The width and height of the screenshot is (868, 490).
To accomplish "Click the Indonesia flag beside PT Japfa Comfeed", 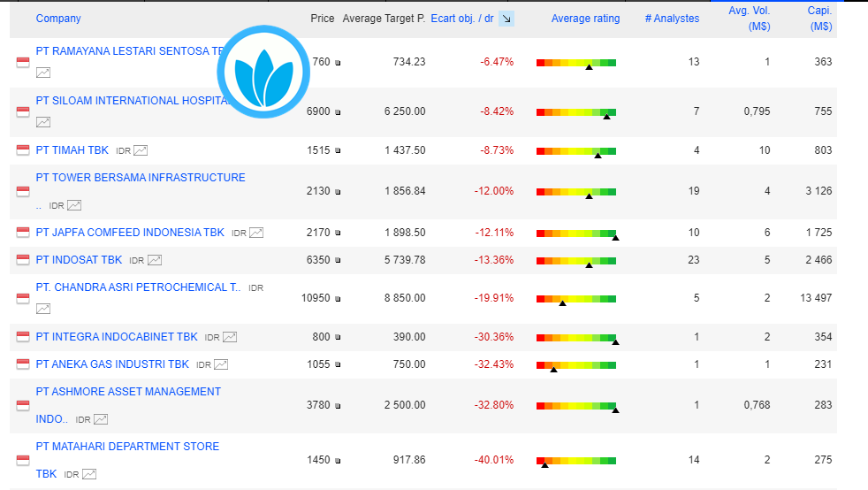I will [23, 233].
